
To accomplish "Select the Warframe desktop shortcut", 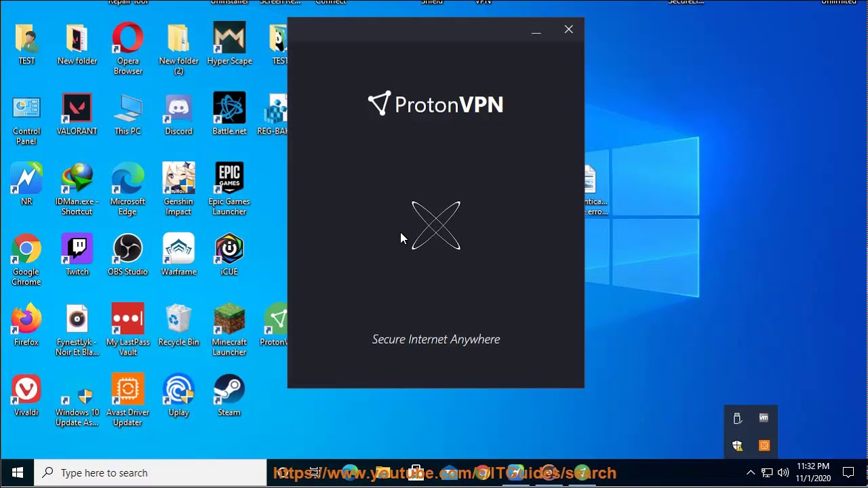I will coord(178,254).
